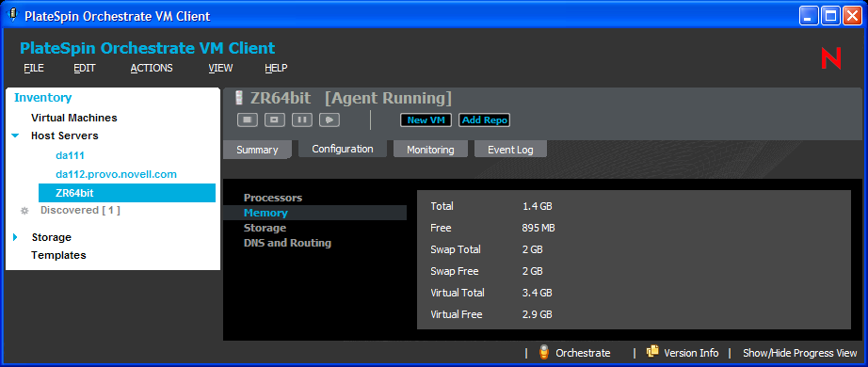Viewport: 868px width, 367px height.
Task: Switch to the Summary tab
Action: coord(257,150)
